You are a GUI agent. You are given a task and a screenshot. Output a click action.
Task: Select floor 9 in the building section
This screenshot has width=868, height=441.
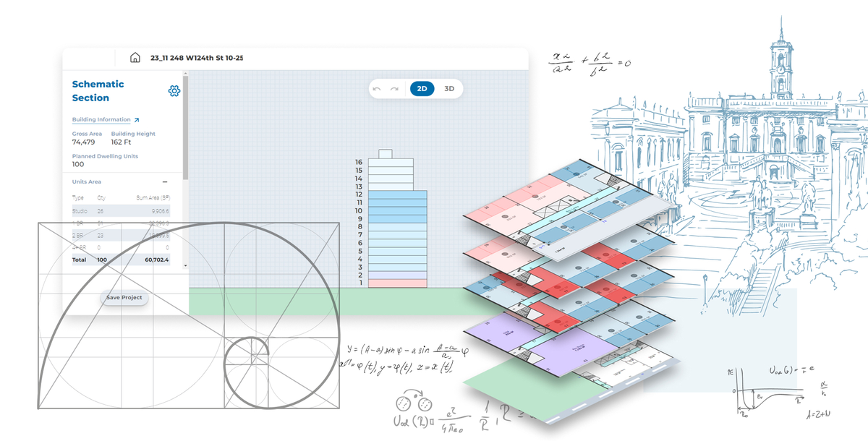point(397,218)
